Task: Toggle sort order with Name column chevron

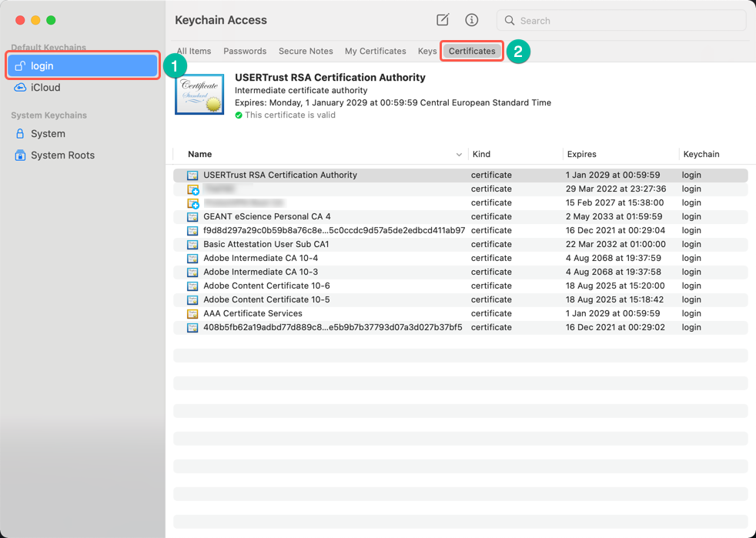Action: point(459,155)
